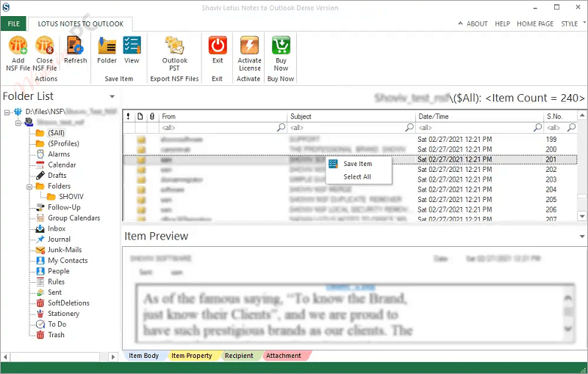
Task: Sort by document type page icon
Action: [140, 117]
